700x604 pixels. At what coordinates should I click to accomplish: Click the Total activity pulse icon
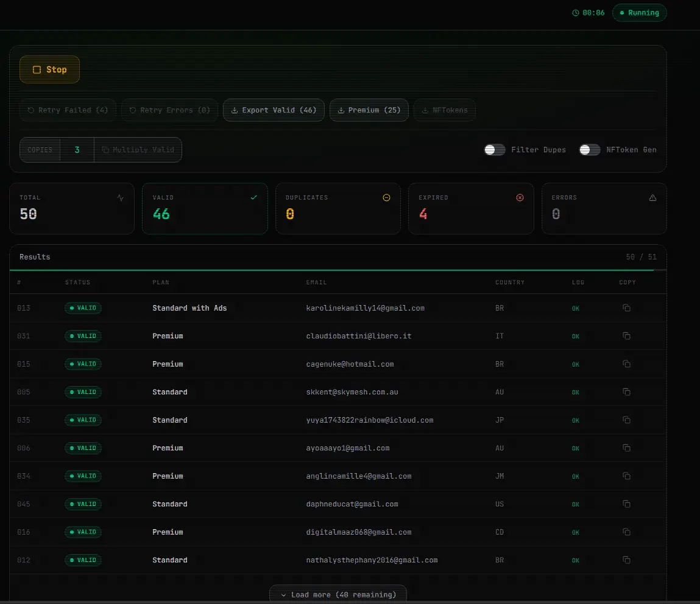click(x=121, y=198)
